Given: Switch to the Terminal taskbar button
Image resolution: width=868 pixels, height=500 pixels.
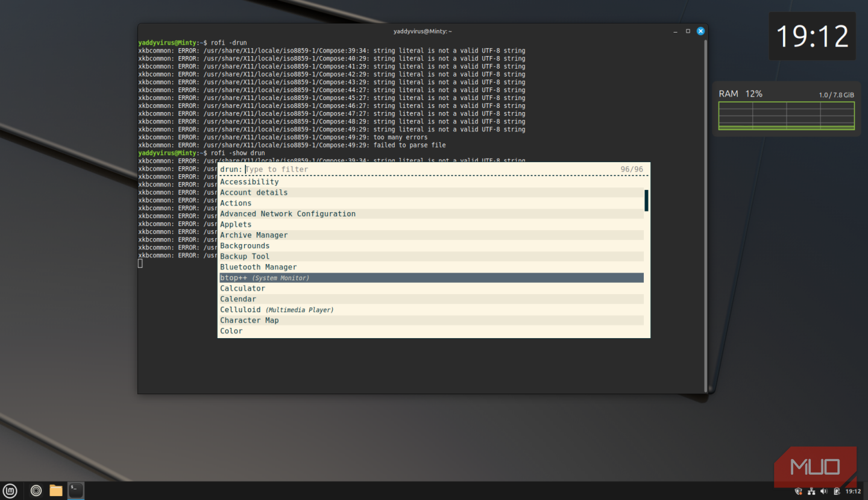Looking at the screenshot, I should 76,491.
